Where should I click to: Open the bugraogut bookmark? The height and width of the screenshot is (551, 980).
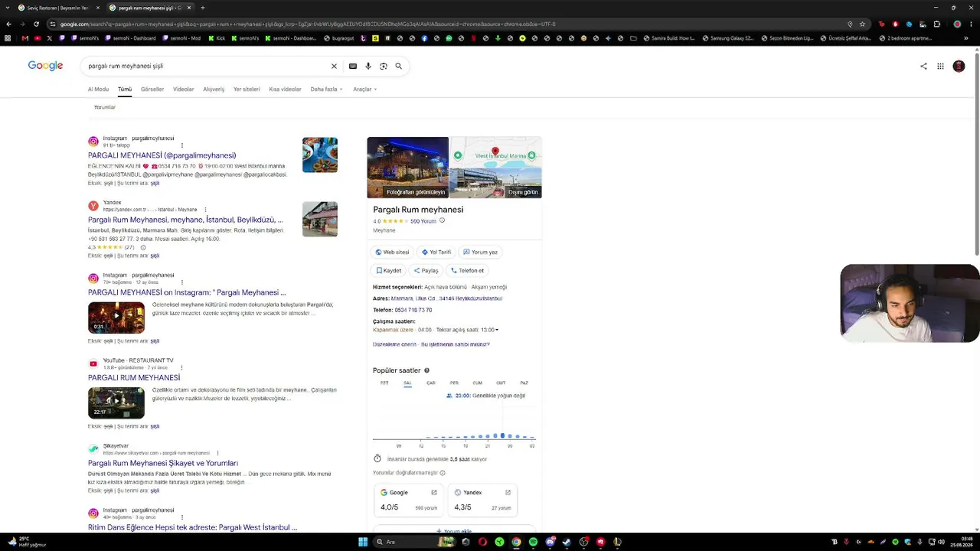click(x=339, y=38)
